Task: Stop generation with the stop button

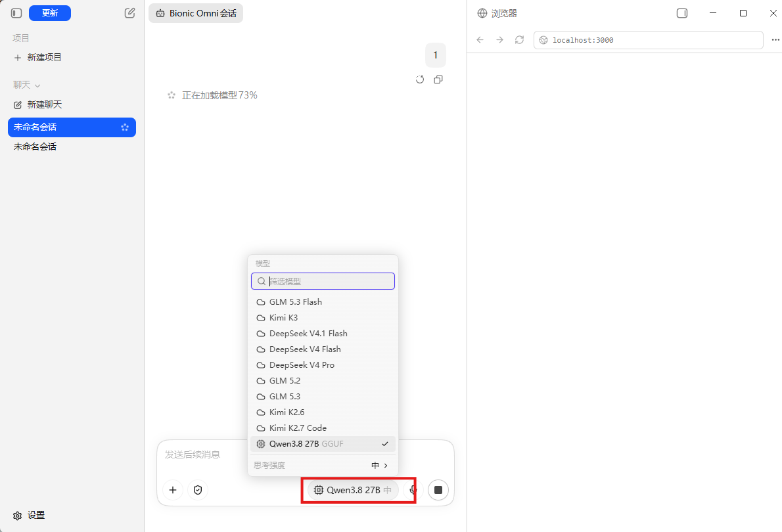Action: coord(438,490)
